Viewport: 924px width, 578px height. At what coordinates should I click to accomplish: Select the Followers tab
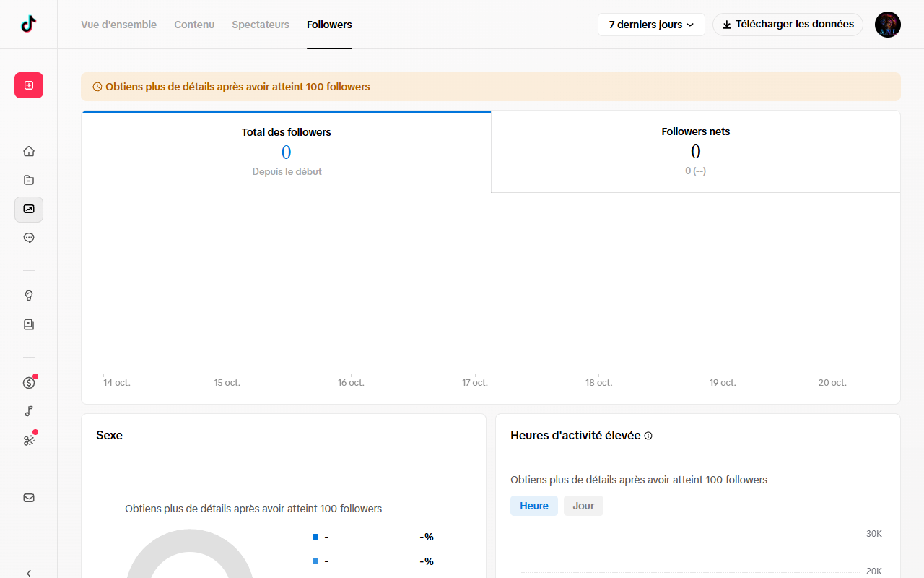tap(329, 25)
